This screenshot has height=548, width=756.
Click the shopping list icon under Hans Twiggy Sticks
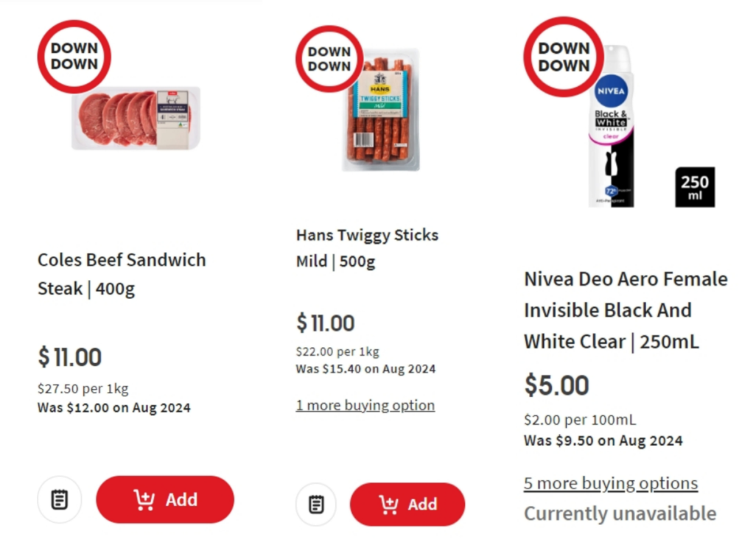(316, 504)
